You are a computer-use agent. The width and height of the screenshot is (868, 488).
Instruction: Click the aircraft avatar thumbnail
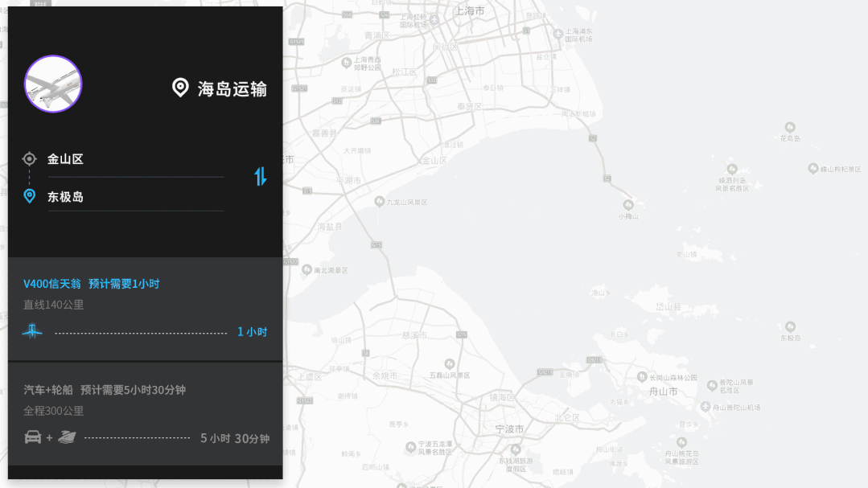(x=53, y=84)
